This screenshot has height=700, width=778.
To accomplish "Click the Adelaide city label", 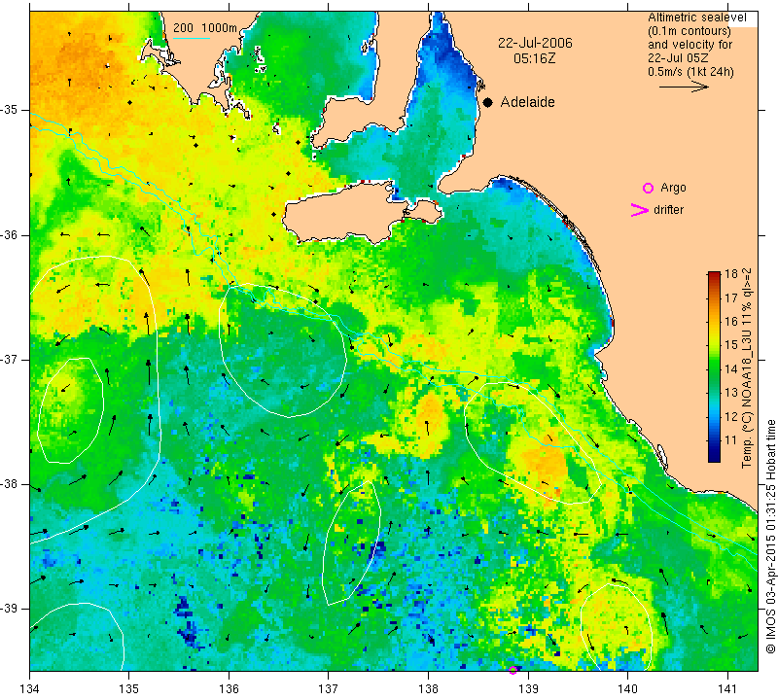I will pos(527,102).
